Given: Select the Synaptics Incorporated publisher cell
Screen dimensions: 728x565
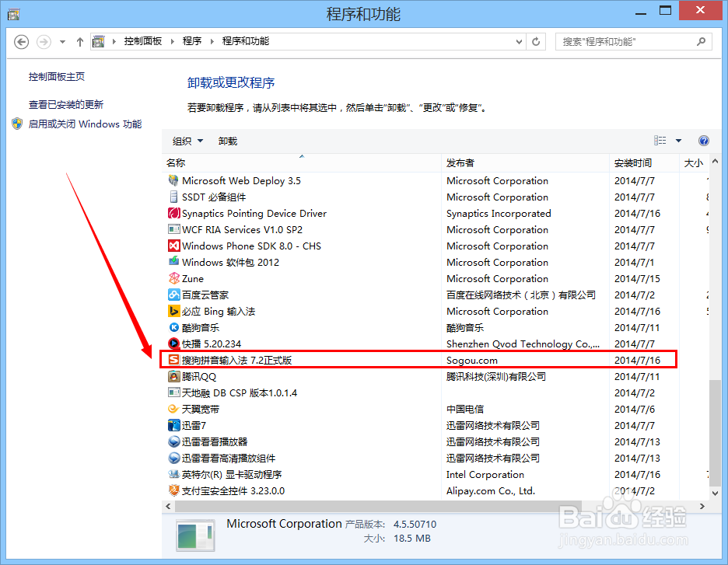Looking at the screenshot, I should point(499,214).
